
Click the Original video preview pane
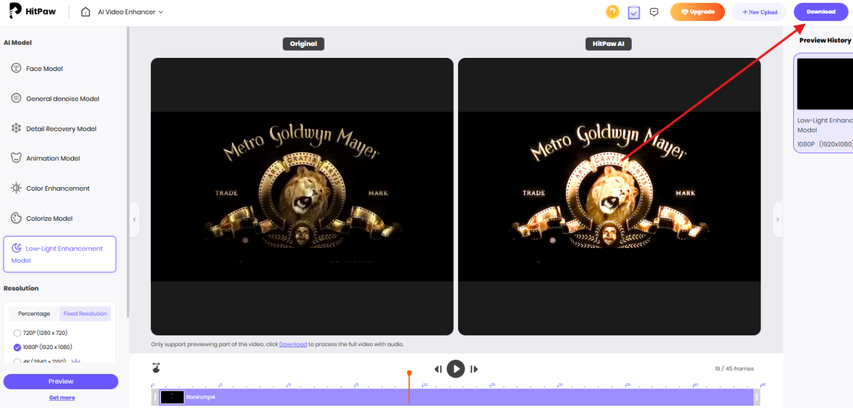pos(302,196)
